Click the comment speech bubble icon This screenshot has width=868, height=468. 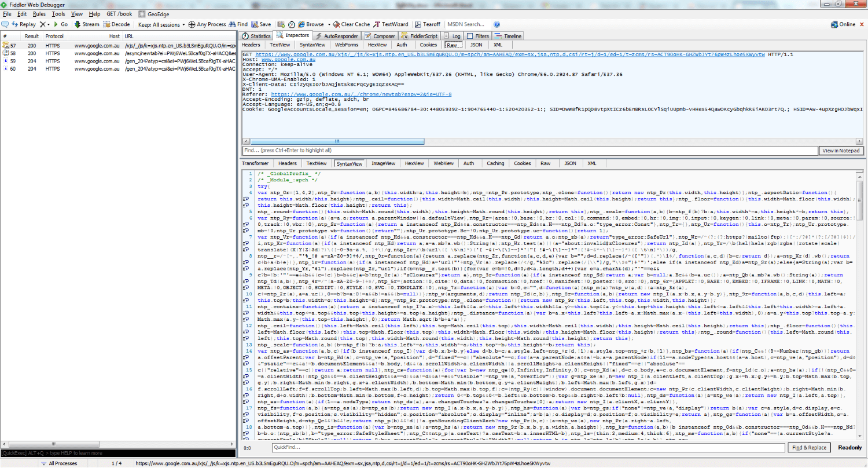[x=5, y=24]
